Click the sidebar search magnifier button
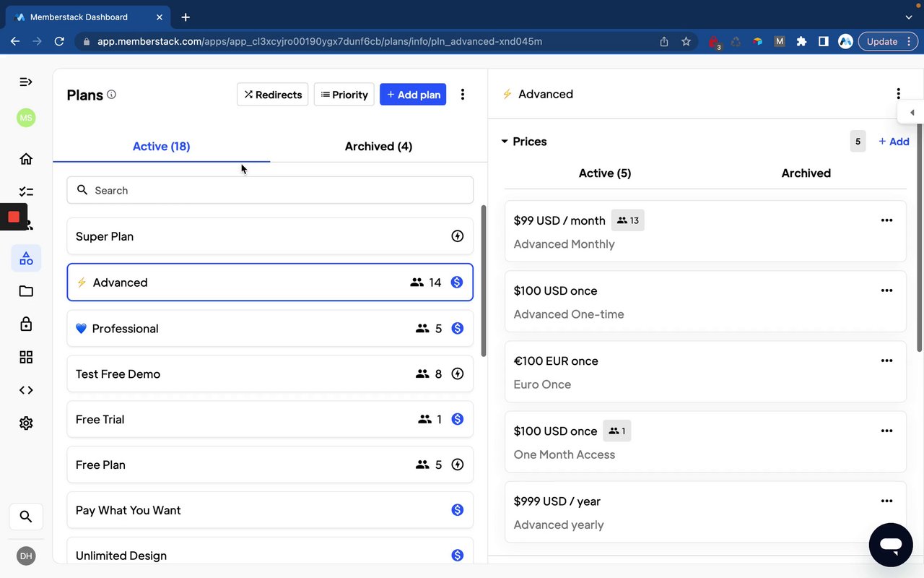The image size is (924, 578). tap(26, 517)
